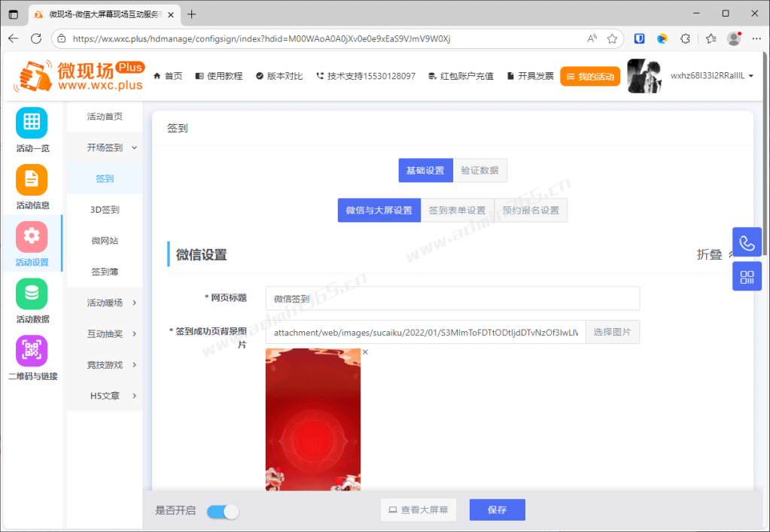This screenshot has width=770, height=532.
Task: Click the floating blue dashboard panel icon
Action: (747, 276)
